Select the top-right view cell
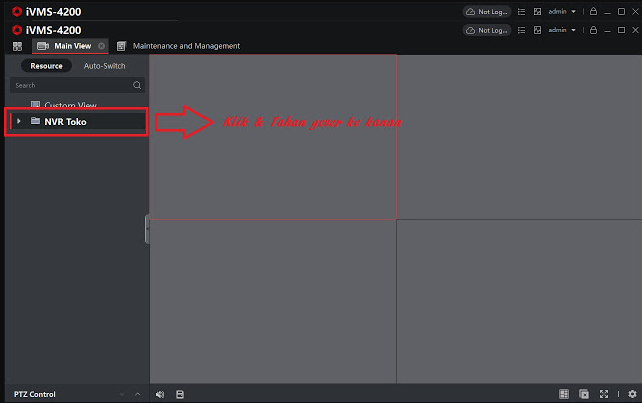The width and height of the screenshot is (642, 403). coord(519,137)
